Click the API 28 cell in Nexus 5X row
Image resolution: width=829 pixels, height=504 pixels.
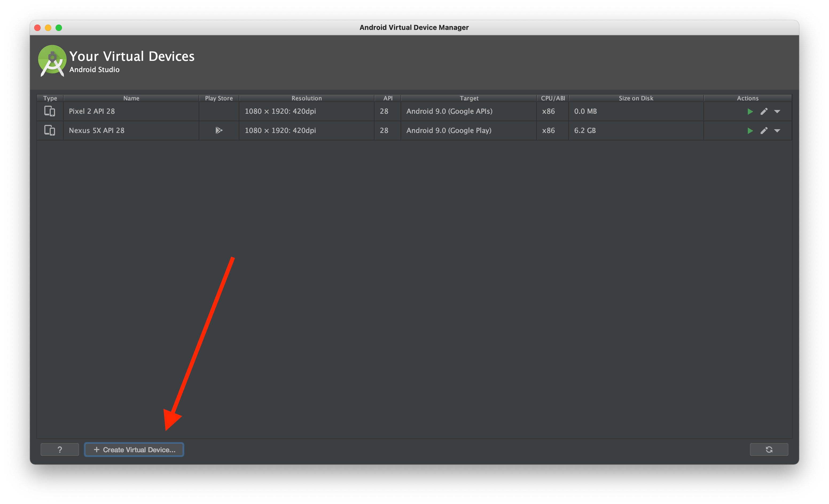388,131
